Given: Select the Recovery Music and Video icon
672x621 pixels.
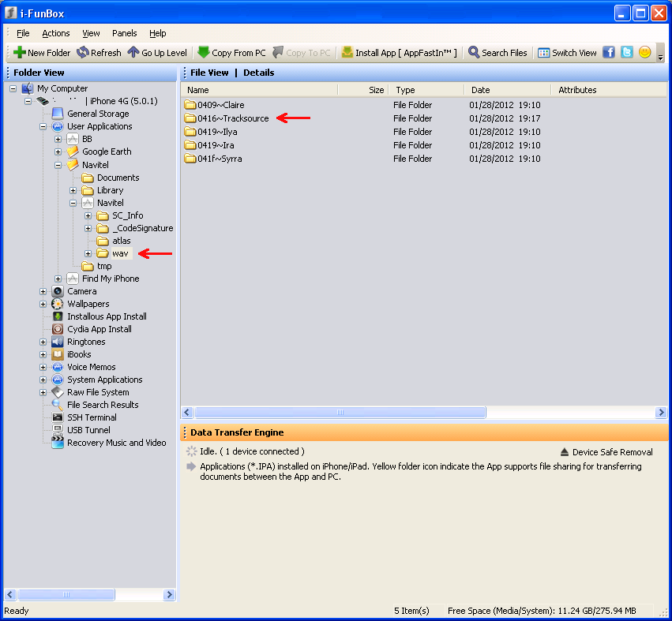Looking at the screenshot, I should [58, 443].
